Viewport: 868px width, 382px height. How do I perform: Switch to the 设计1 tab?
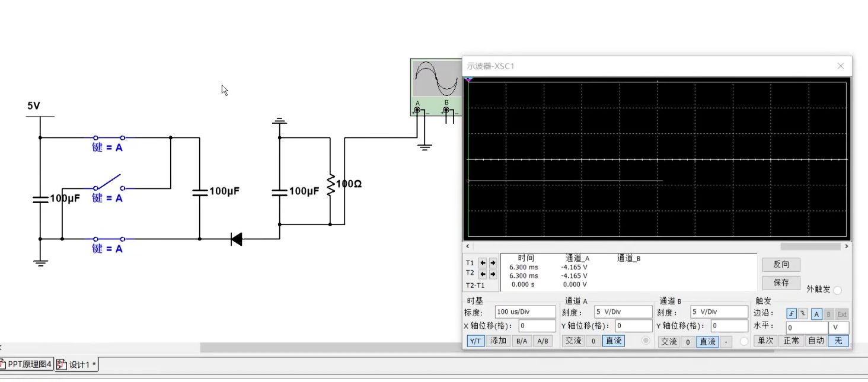(x=77, y=365)
